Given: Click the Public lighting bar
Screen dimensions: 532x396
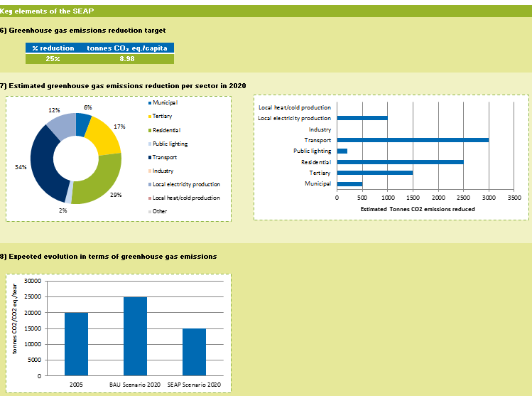Looking at the screenshot, I should (x=342, y=151).
